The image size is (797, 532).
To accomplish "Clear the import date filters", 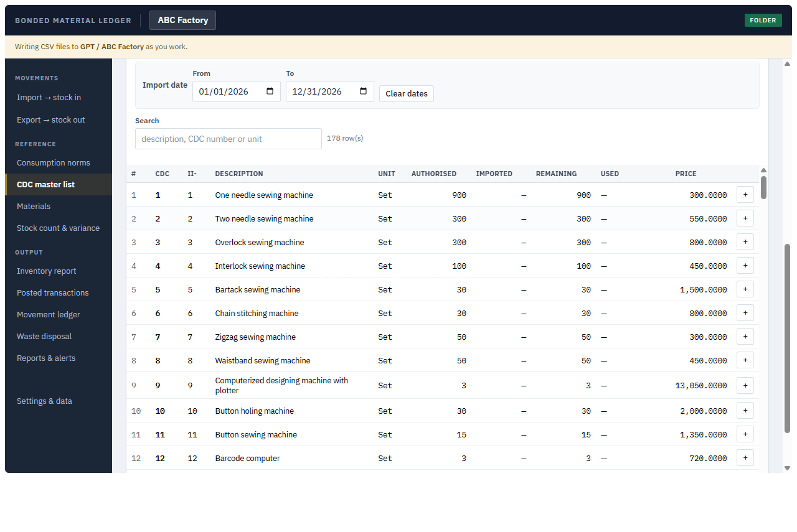I will 407,93.
